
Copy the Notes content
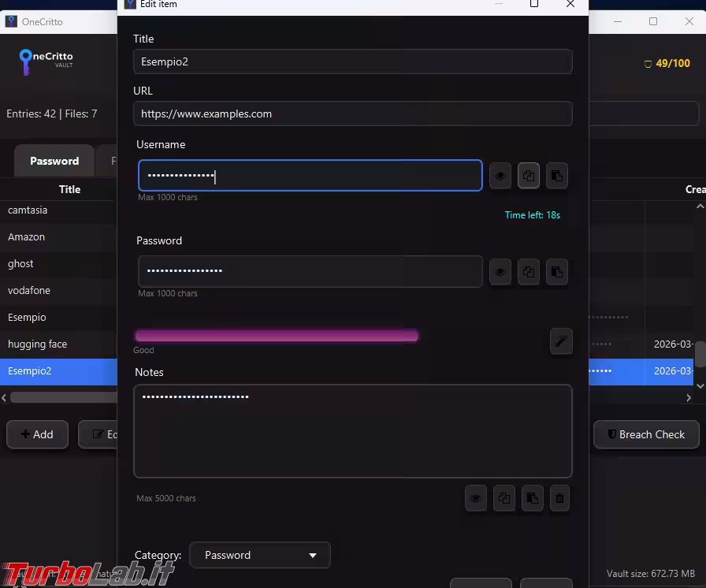504,498
